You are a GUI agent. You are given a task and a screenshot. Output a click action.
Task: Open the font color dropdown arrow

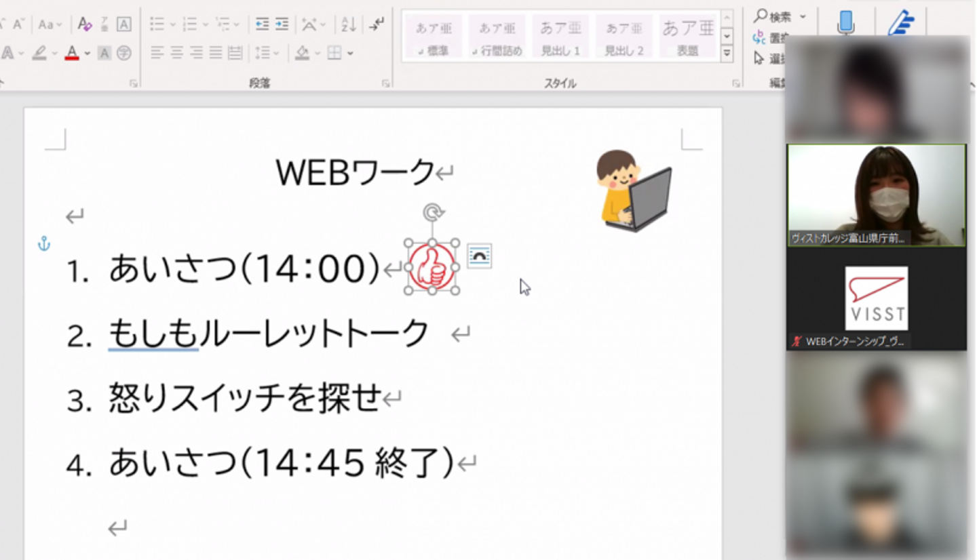point(87,54)
